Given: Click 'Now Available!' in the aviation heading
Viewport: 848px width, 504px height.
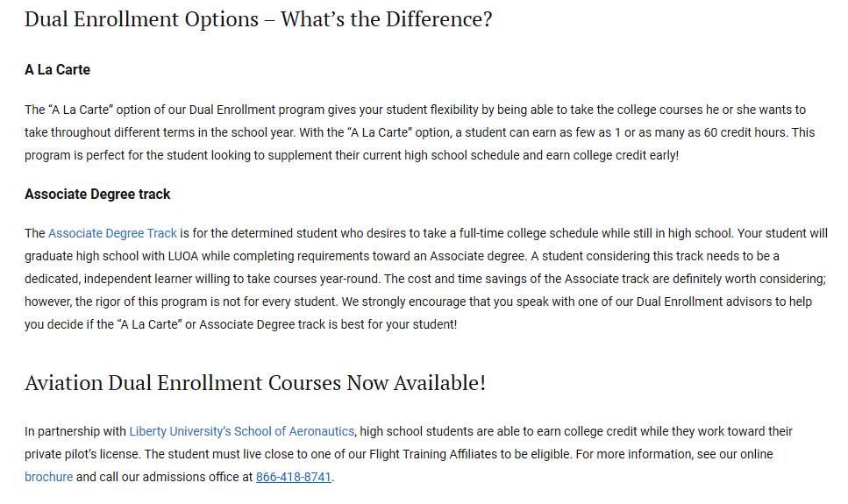Looking at the screenshot, I should (x=416, y=383).
